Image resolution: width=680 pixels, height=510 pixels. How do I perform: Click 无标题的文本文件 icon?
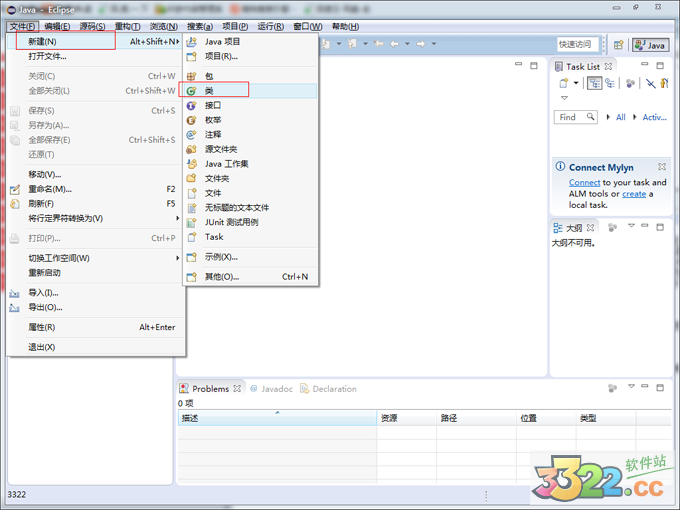click(x=191, y=208)
